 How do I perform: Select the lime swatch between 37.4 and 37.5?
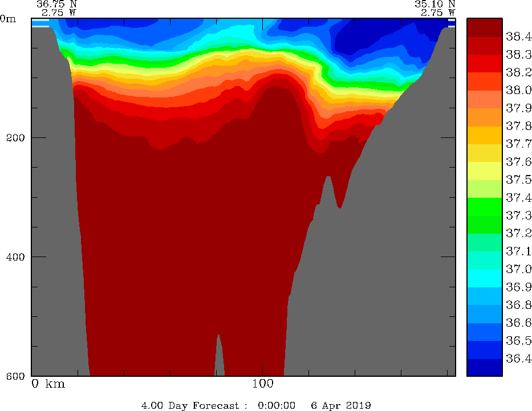tap(485, 189)
